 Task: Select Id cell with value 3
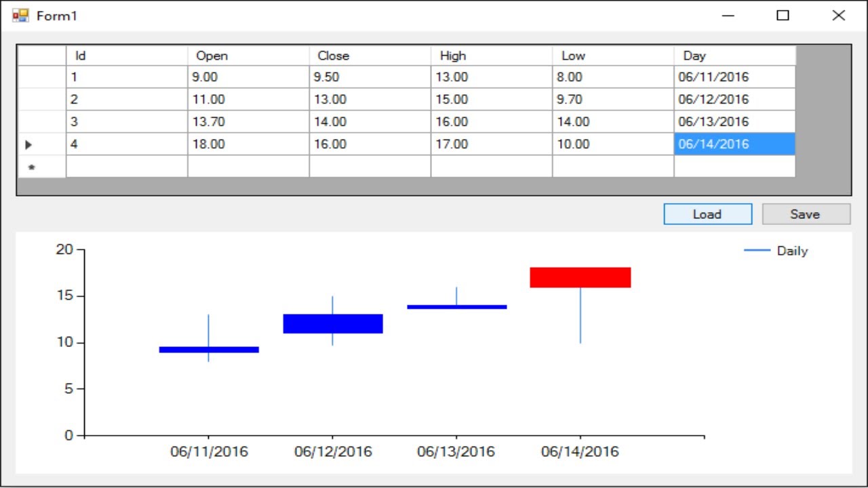coord(127,122)
